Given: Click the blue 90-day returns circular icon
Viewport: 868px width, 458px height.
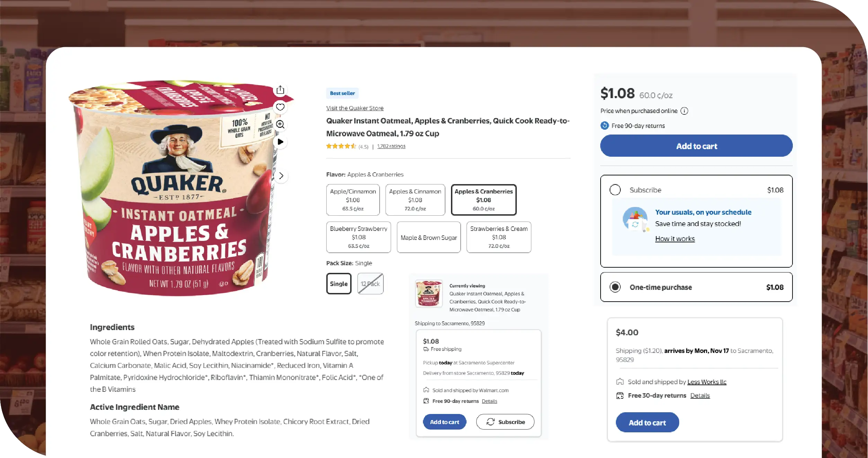Looking at the screenshot, I should [604, 126].
